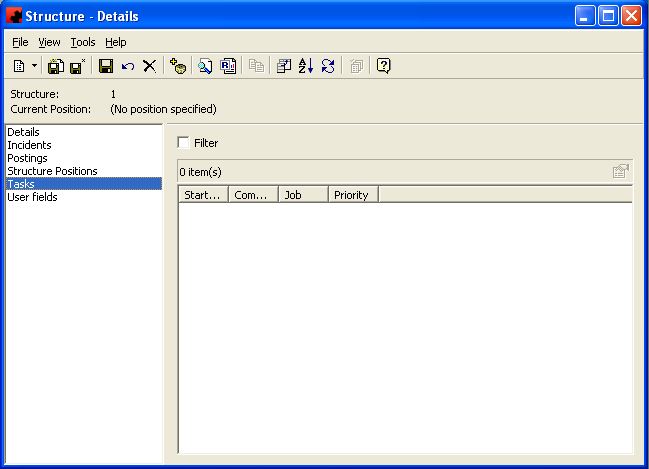Open the File menu

point(20,42)
